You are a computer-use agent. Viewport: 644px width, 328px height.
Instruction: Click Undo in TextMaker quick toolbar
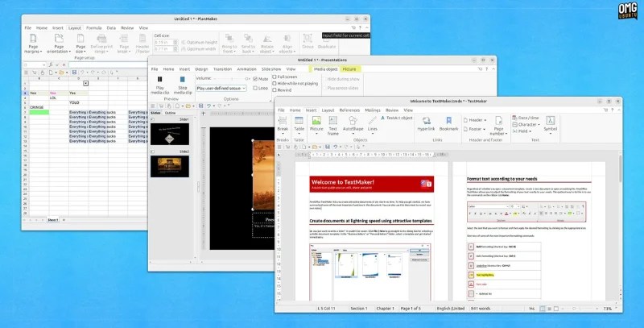(336, 147)
